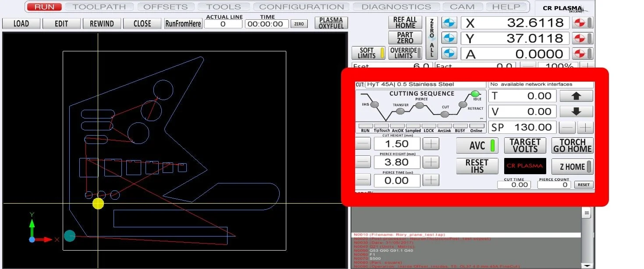
Task: Open the CUT material selection field
Action: (x=426, y=84)
